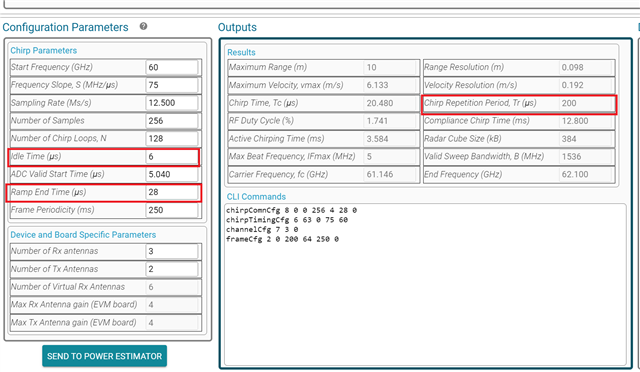The image size is (640, 372).
Task: Change the Sampling Rate (Ms/s) input
Action: tap(172, 103)
